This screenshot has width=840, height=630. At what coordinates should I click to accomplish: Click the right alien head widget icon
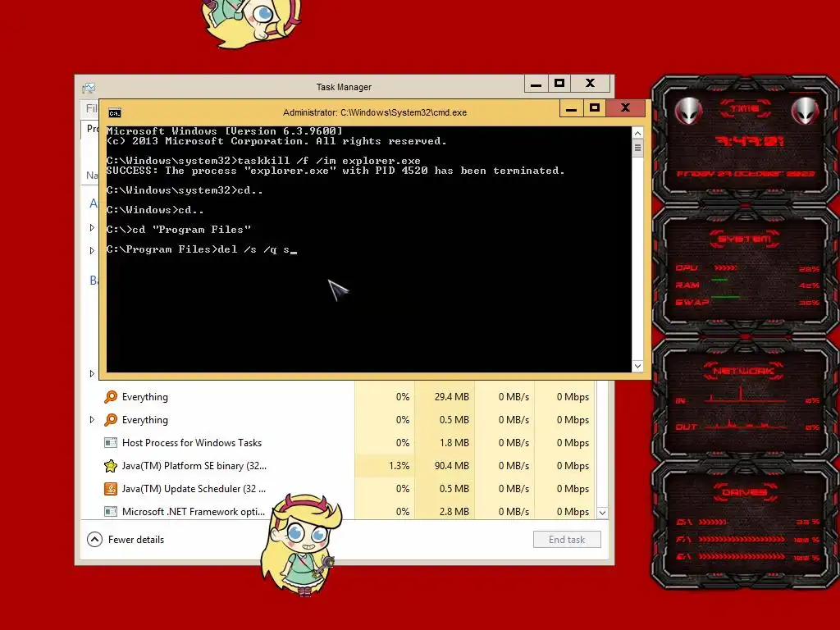(x=805, y=111)
